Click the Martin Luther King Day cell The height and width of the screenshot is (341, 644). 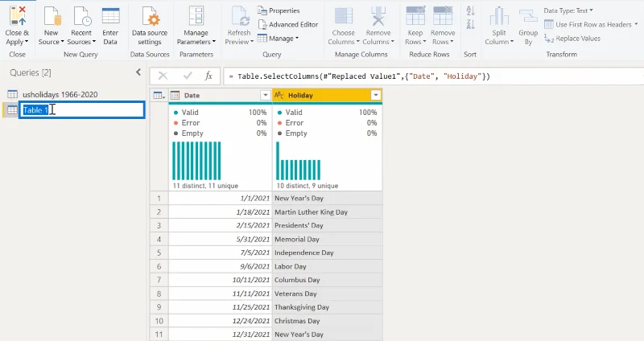(x=328, y=212)
